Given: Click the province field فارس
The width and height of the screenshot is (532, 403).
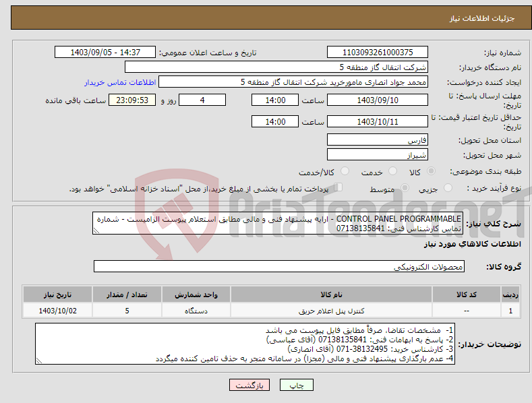Looking at the screenshot, I should 378,139.
